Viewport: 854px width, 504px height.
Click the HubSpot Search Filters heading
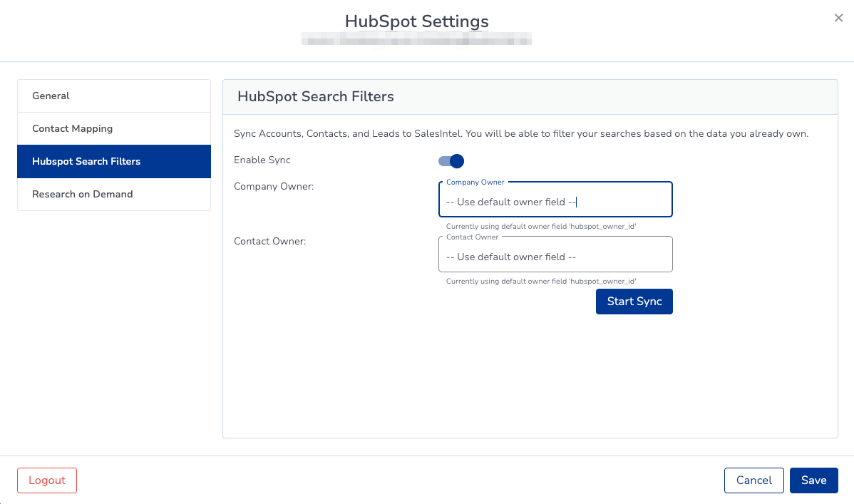point(315,96)
